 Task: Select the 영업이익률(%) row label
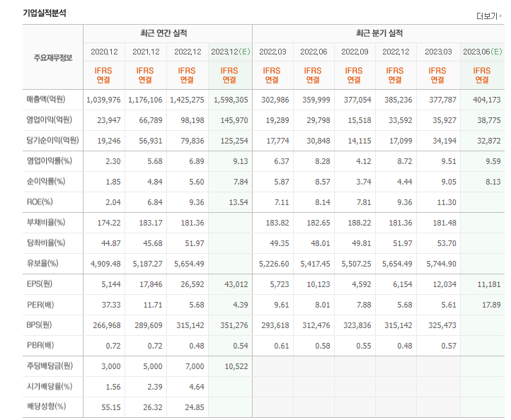click(x=50, y=161)
